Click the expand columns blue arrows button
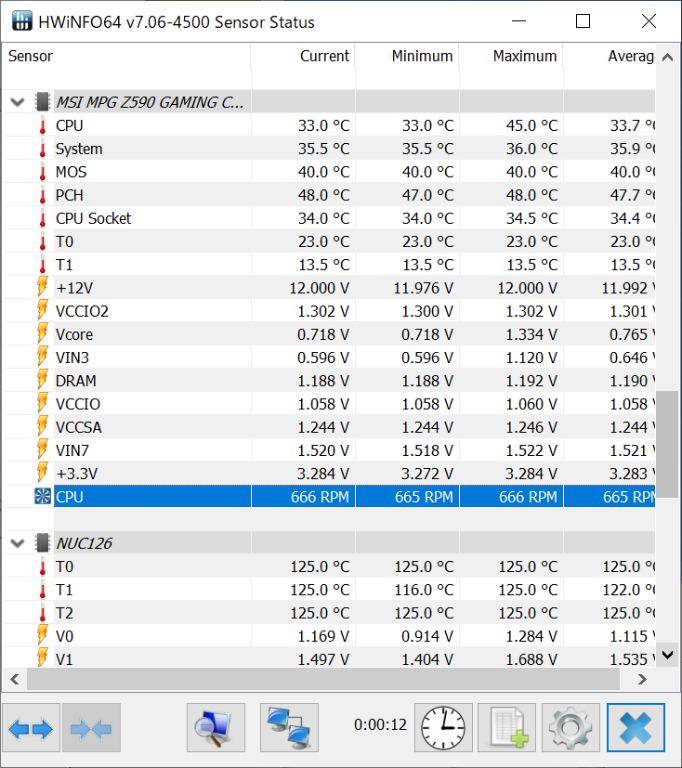Image resolution: width=682 pixels, height=768 pixels. 31,728
